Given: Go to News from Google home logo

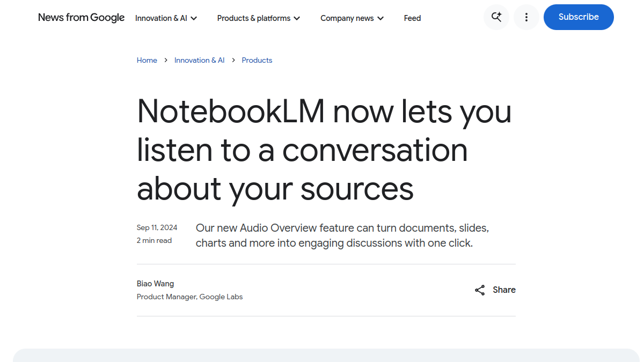Looking at the screenshot, I should coord(81,18).
